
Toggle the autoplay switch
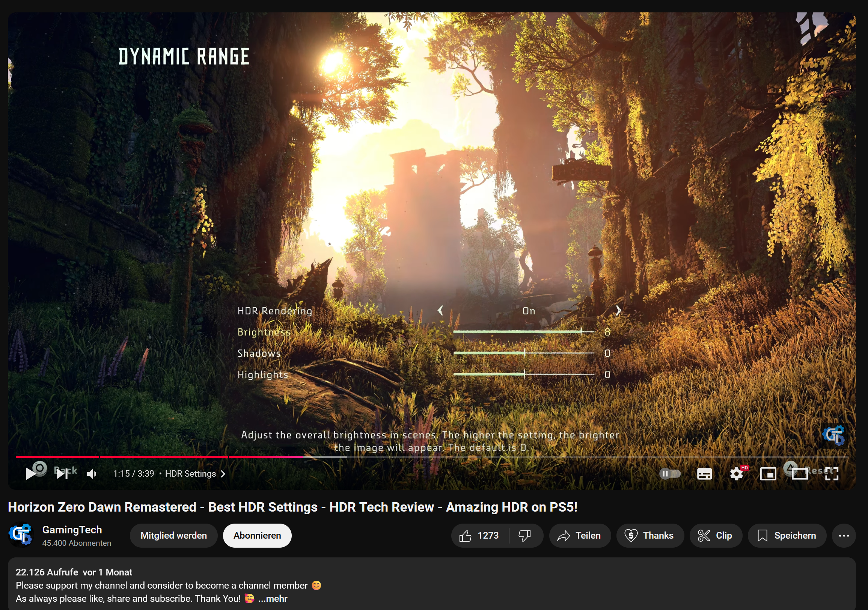click(669, 474)
